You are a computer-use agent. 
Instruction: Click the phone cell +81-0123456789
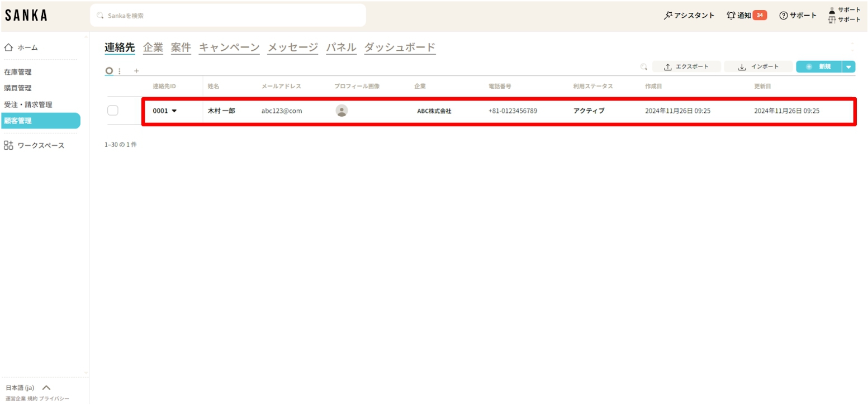pos(513,111)
